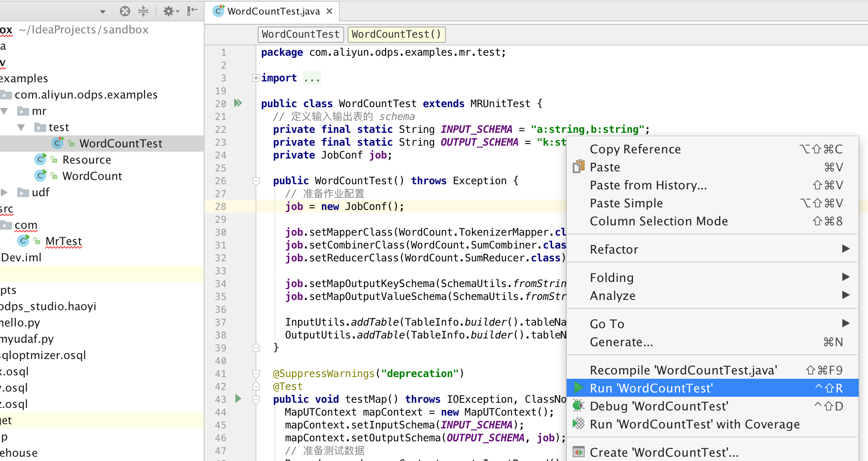Click the MrTest class icon in tree
This screenshot has width=868, height=461.
[x=24, y=241]
